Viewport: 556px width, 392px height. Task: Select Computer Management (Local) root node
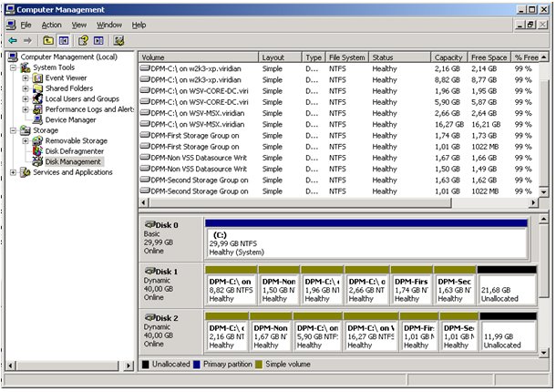coord(68,57)
